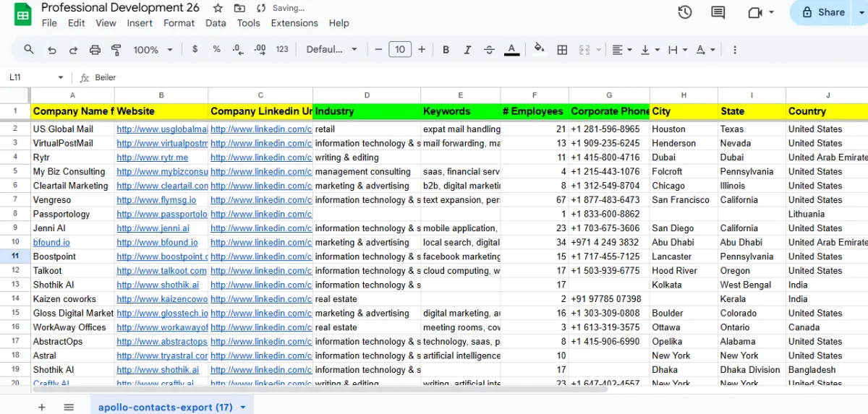Click the Industry header cell
The height and width of the screenshot is (414, 868).
(x=367, y=111)
